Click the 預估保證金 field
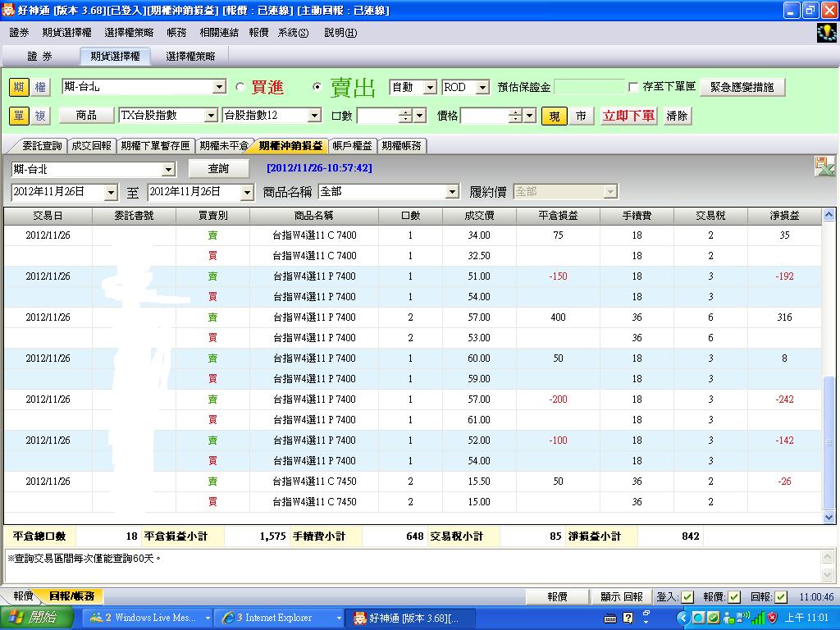The image size is (840, 630). [x=589, y=87]
